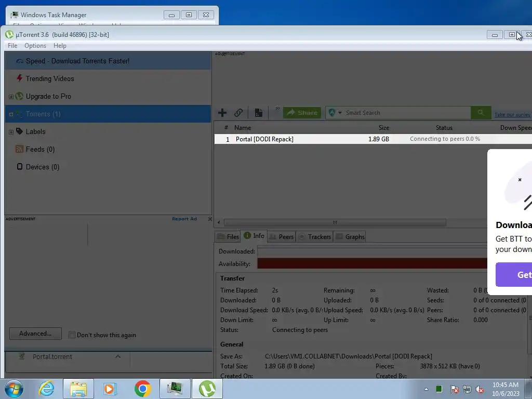Image resolution: width=532 pixels, height=399 pixels.
Task: Open File Explorer from taskbar
Action: 78,389
